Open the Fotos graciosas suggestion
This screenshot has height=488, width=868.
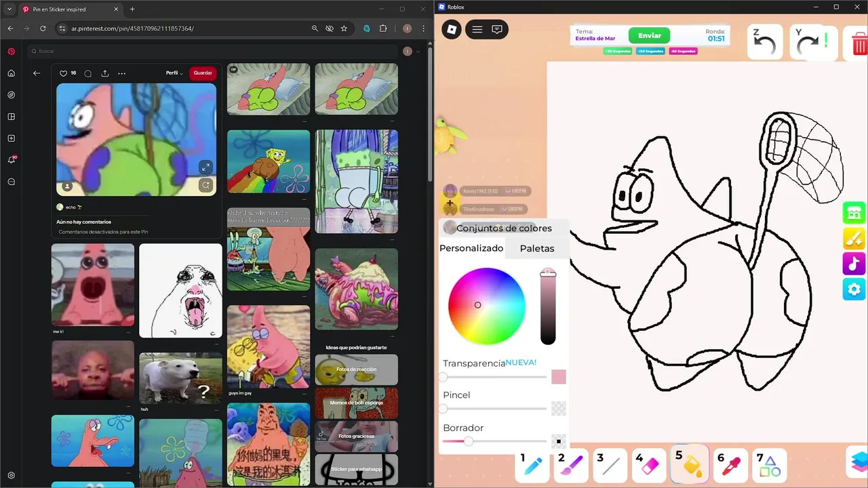pyautogui.click(x=356, y=436)
